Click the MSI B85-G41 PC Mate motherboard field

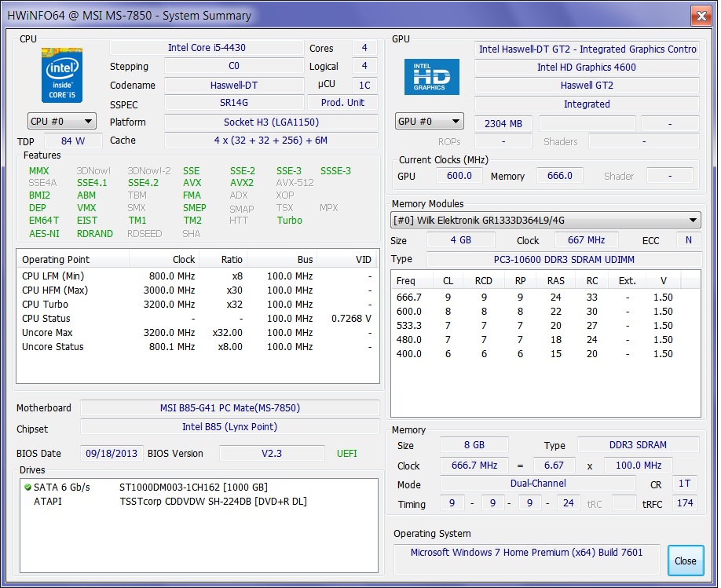coord(230,407)
